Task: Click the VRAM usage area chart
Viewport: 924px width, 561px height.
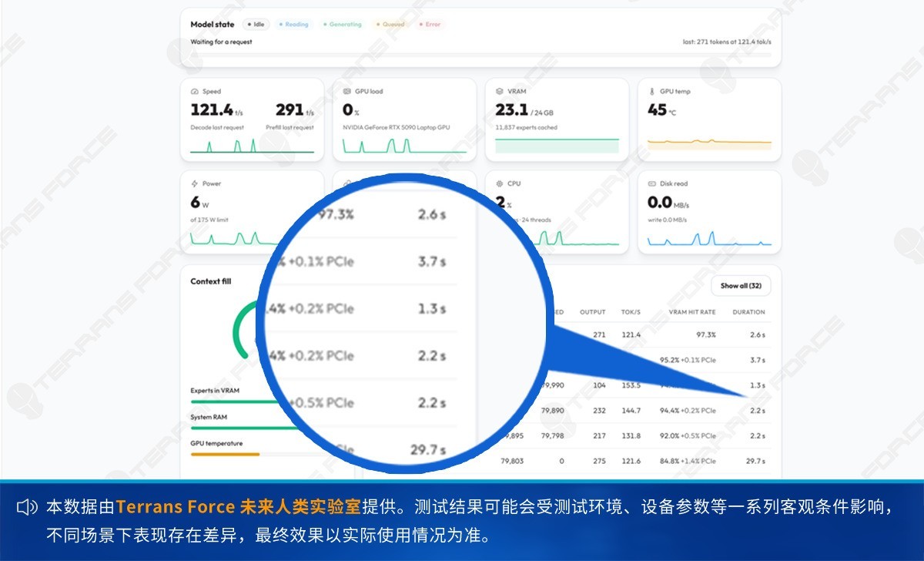Action: [557, 146]
